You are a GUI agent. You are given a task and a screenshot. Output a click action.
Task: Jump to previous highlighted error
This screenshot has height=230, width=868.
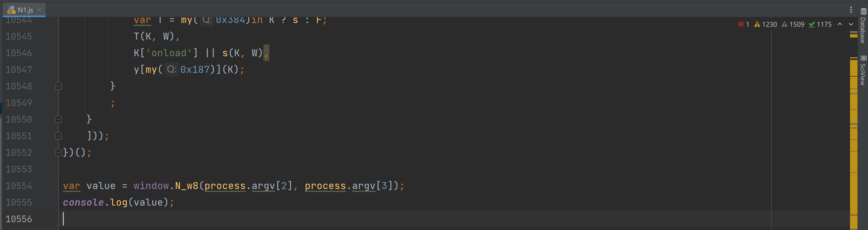pos(840,24)
